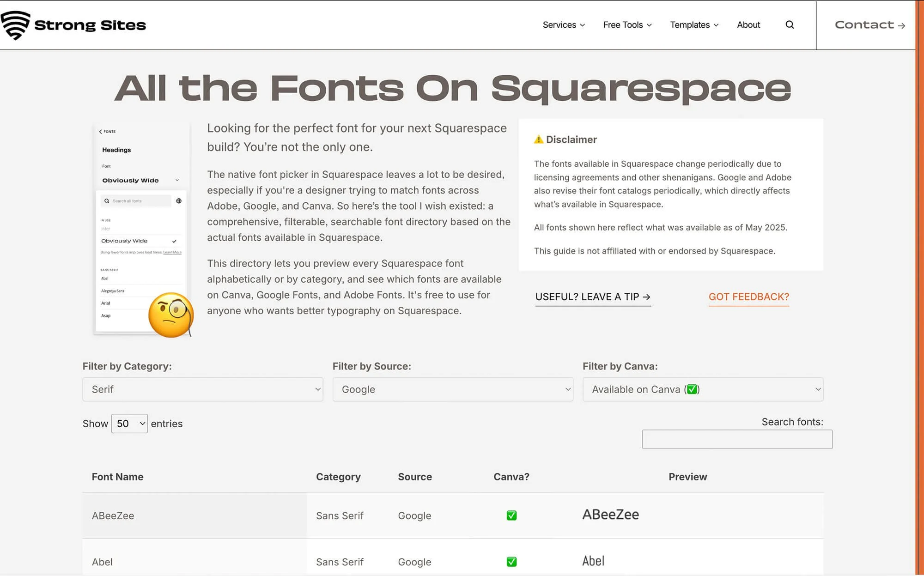Screen dimensions: 924x576
Task: Open the site search magnifier icon
Action: [x=790, y=25]
